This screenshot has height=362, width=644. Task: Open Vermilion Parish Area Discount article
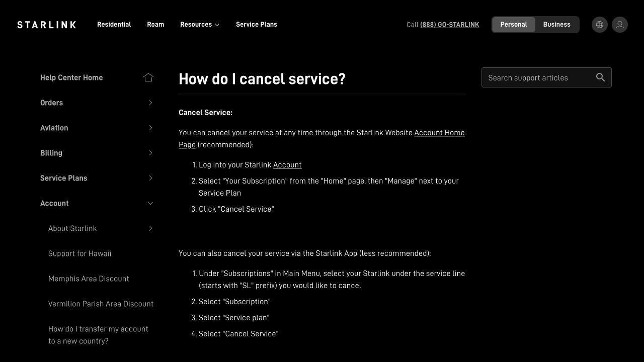[101, 304]
